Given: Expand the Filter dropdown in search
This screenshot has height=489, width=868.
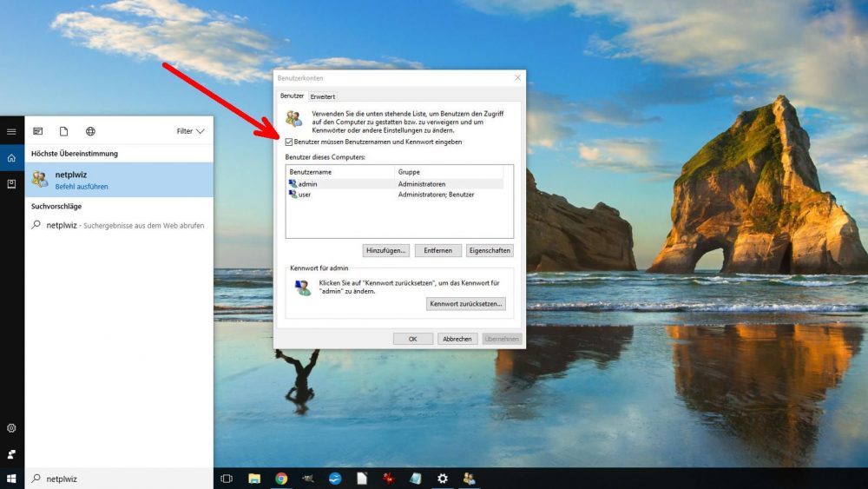Looking at the screenshot, I should coord(190,131).
